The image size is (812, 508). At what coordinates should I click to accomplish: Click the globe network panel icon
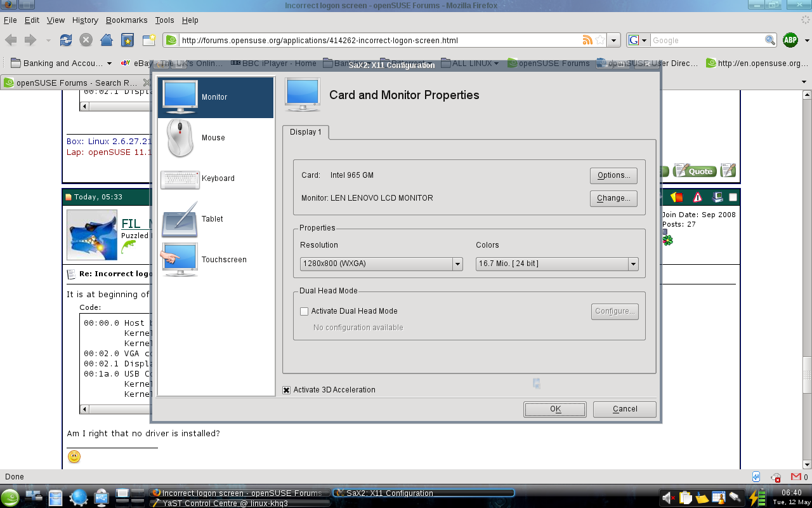pyautogui.click(x=78, y=498)
